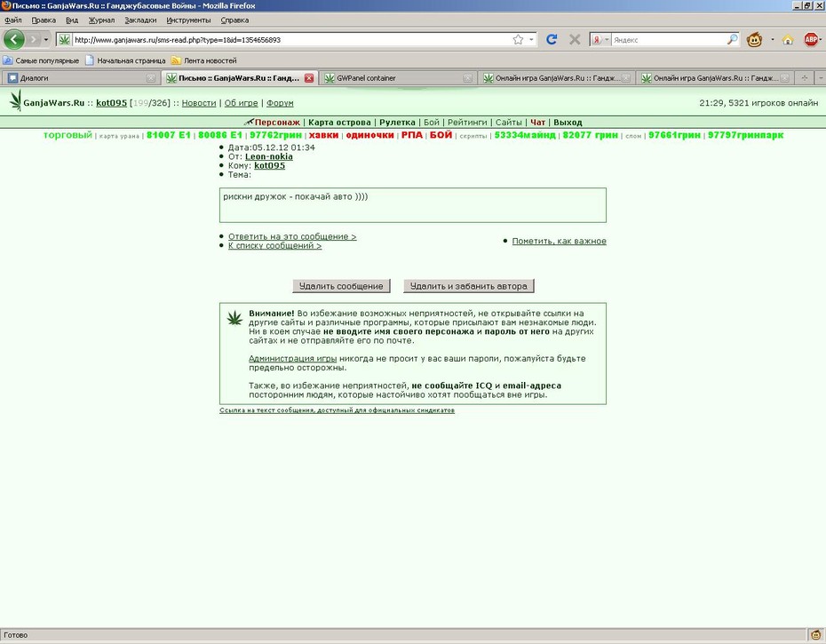The image size is (826, 644).
Task: Open the Об игре link
Action: (x=242, y=103)
